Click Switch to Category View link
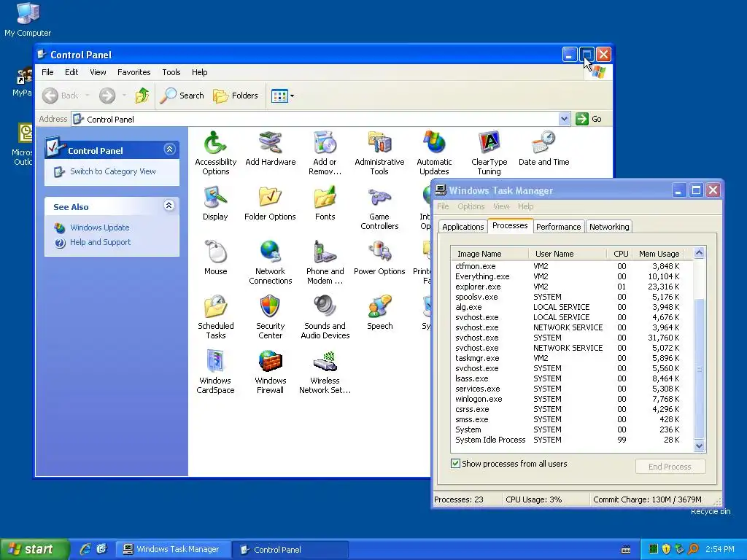The width and height of the screenshot is (747, 560). click(x=112, y=171)
